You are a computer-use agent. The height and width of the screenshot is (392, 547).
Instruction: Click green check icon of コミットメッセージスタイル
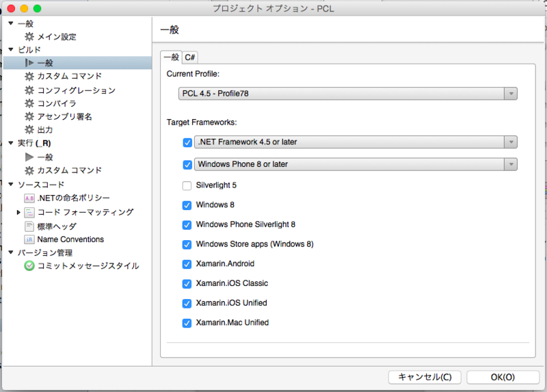tap(29, 265)
